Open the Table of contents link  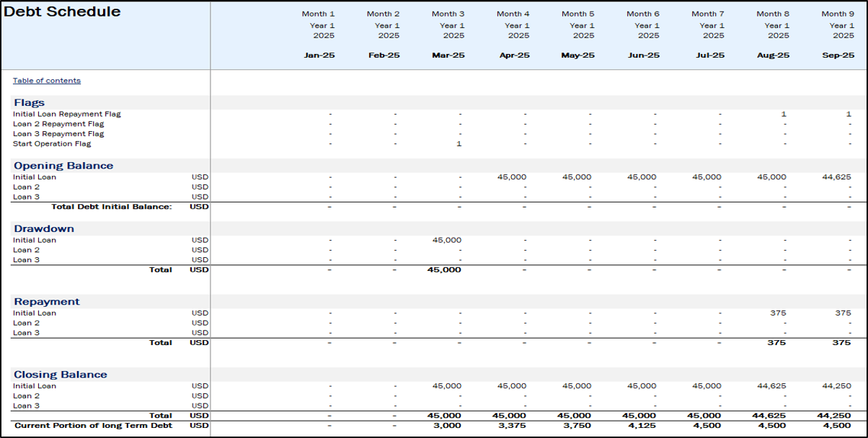(x=47, y=81)
